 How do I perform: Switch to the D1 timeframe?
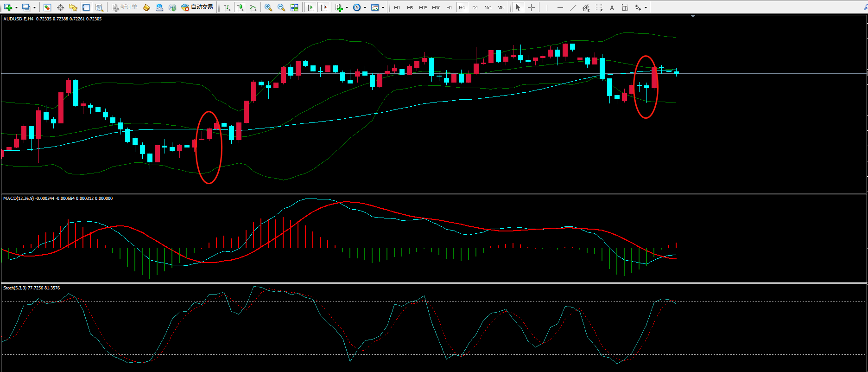475,7
